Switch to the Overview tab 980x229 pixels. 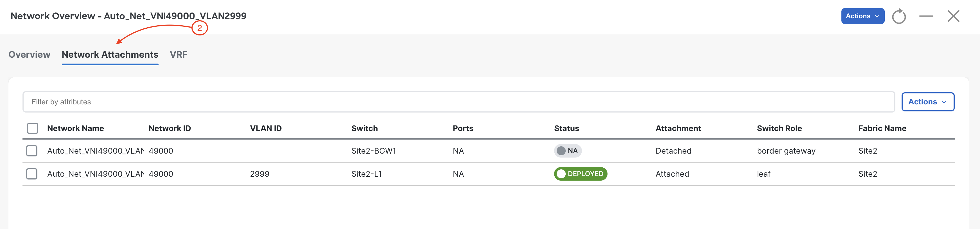tap(29, 54)
